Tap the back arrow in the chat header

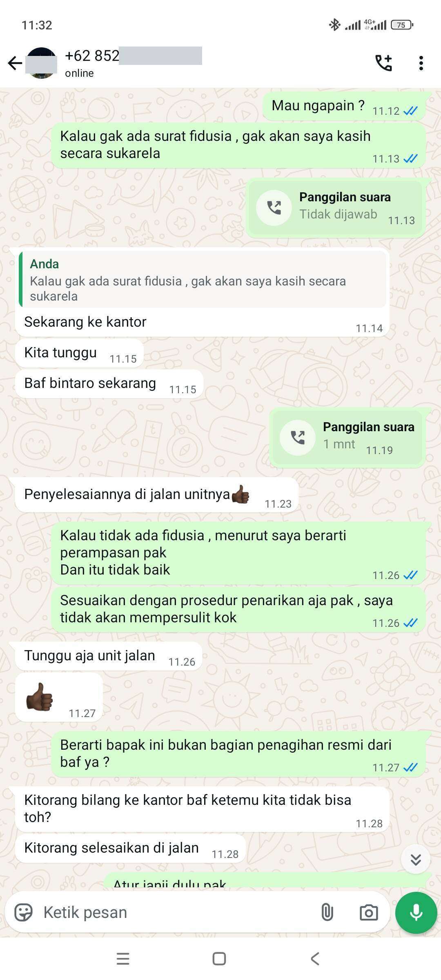pos(15,63)
